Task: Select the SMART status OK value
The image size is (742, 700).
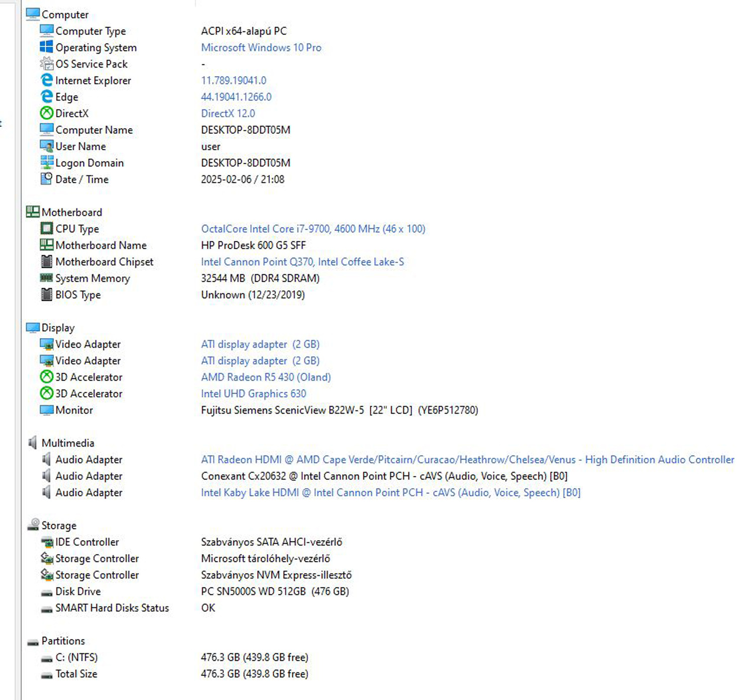Action: coord(208,607)
